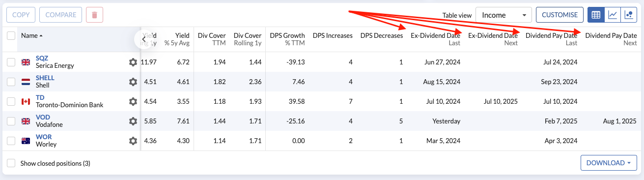The image size is (644, 180).
Task: Click the COMPARE button
Action: (60, 15)
